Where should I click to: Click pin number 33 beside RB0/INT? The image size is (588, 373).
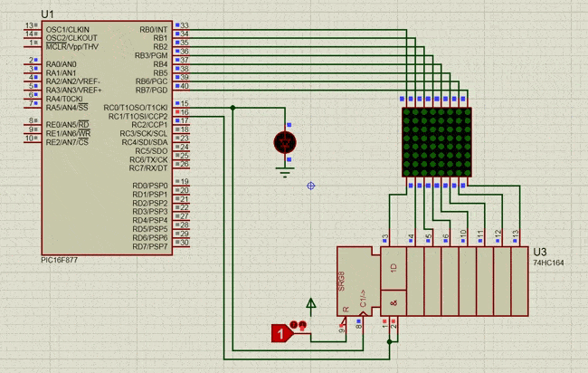pyautogui.click(x=185, y=25)
